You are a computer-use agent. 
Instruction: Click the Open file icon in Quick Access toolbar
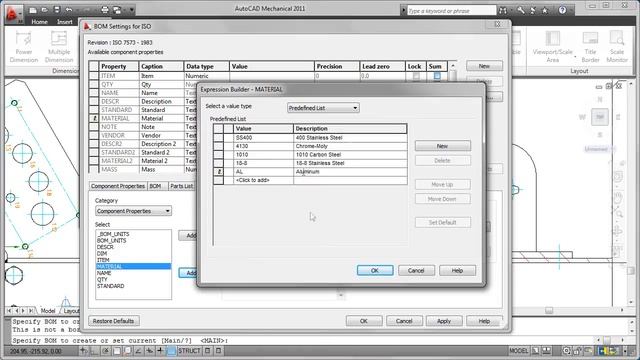tap(44, 10)
